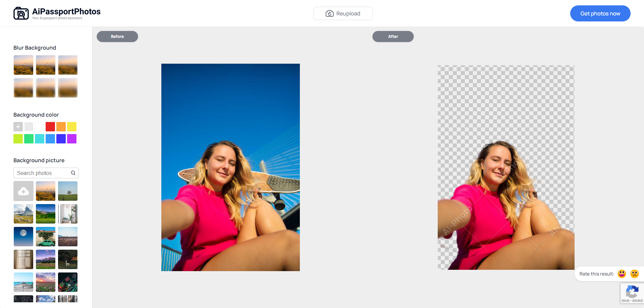Click the cloud upload background icon
644x308 pixels.
coord(23,191)
